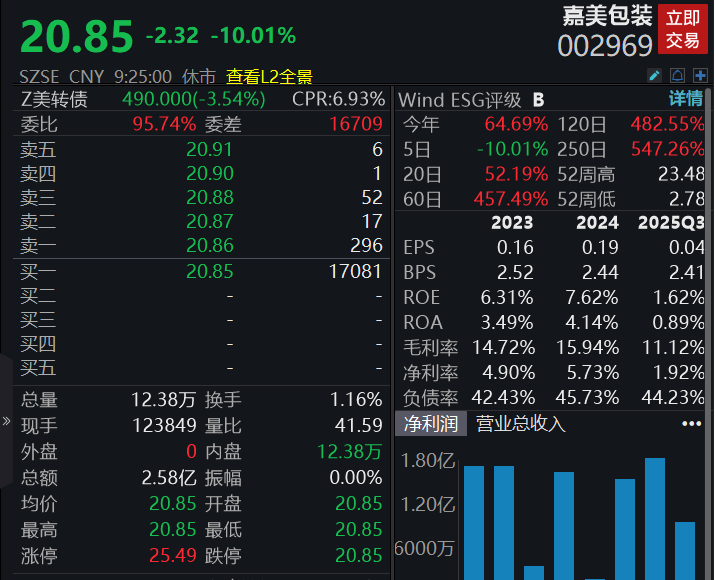Select the 买一 bid price 20.85
Screen dimensions: 715x580
tap(209, 271)
